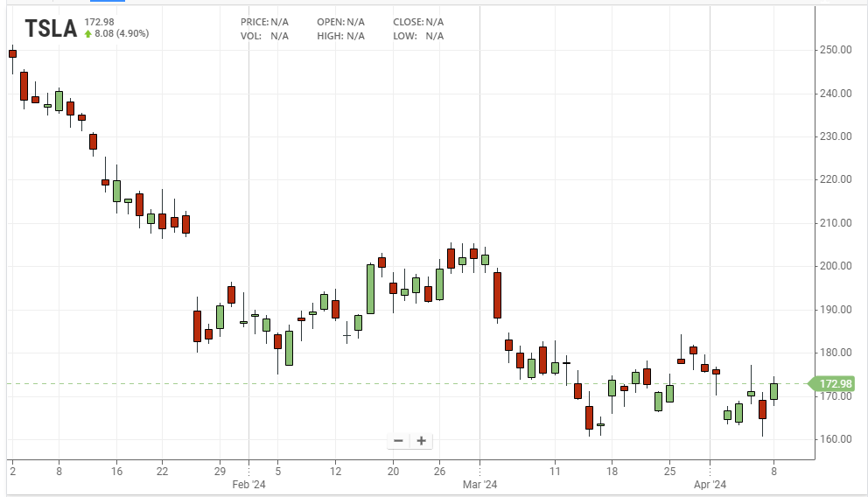This screenshot has width=868, height=497.
Task: Click the first red candlestick near 250
Action: point(13,53)
